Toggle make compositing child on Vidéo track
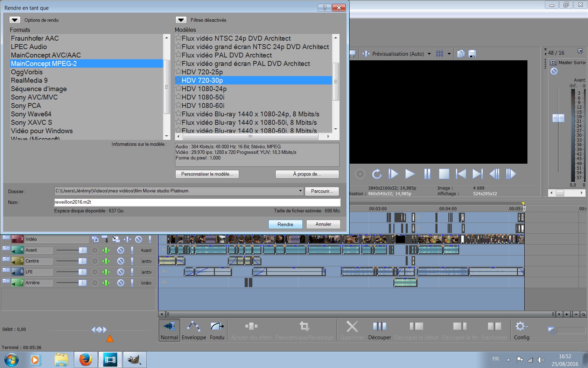 [x=105, y=239]
